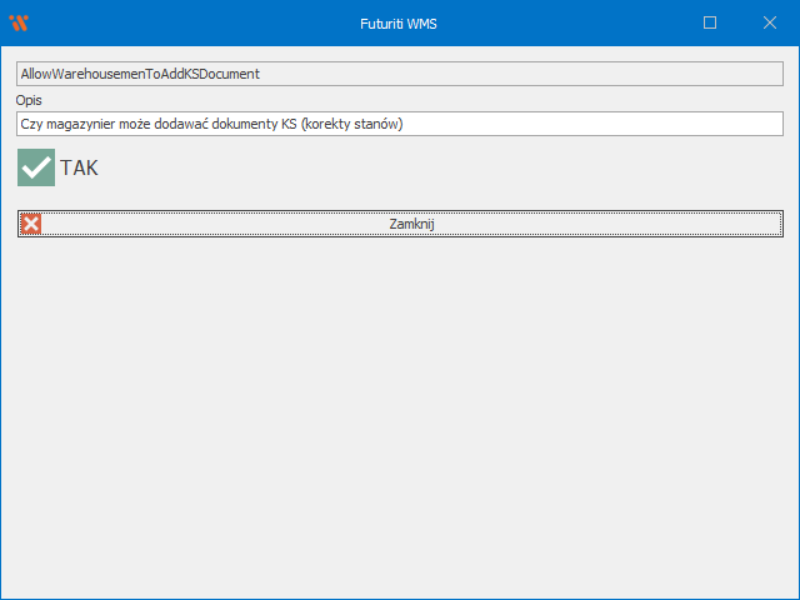Click the Futuriti WMS logo icon
The width and height of the screenshot is (800, 600).
point(18,23)
